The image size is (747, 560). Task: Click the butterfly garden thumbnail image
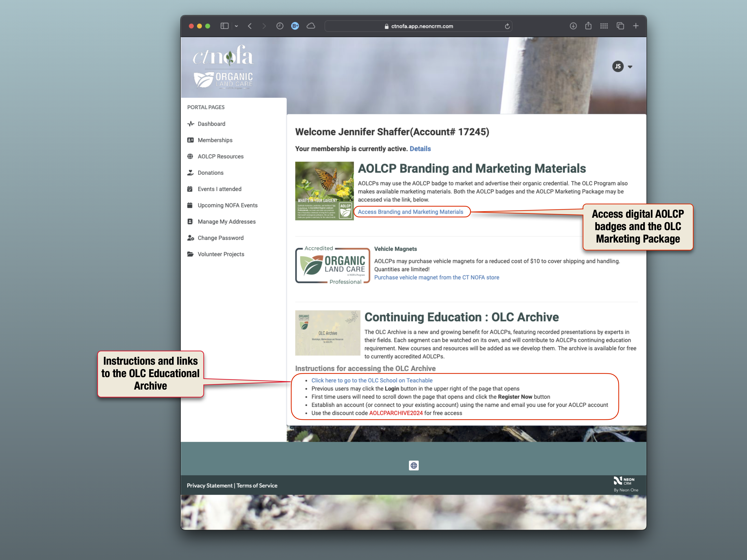(324, 191)
